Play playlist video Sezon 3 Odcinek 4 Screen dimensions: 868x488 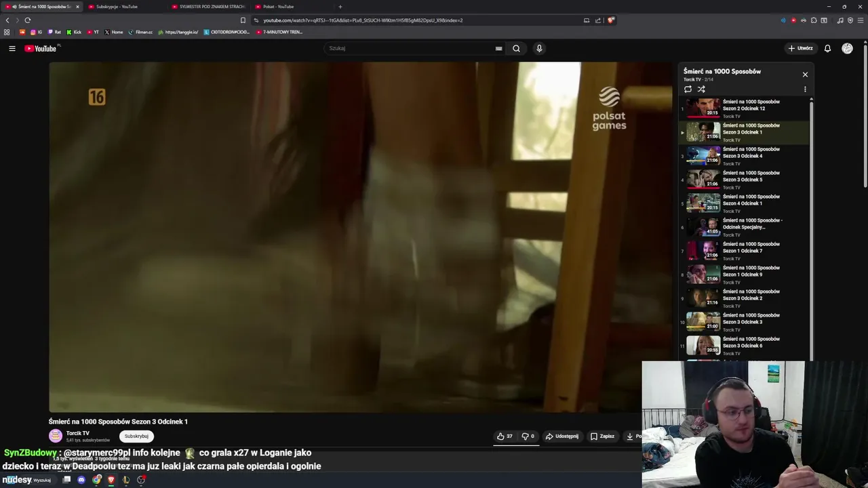click(x=744, y=156)
